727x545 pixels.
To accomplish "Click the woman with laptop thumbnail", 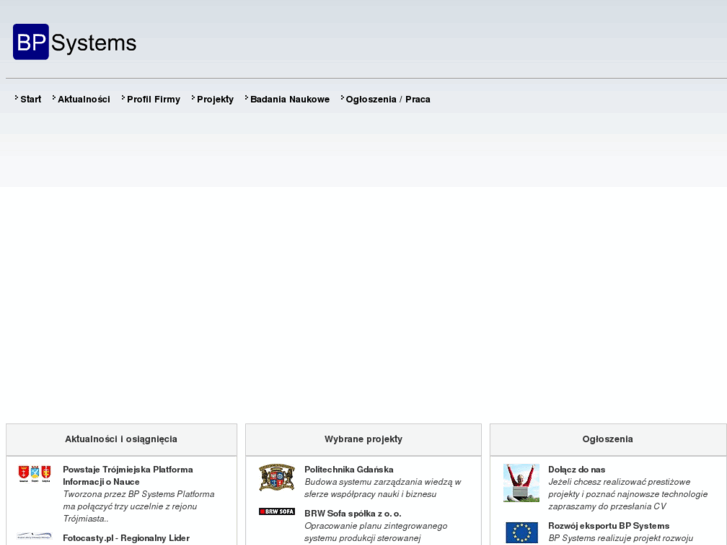I will tap(522, 483).
